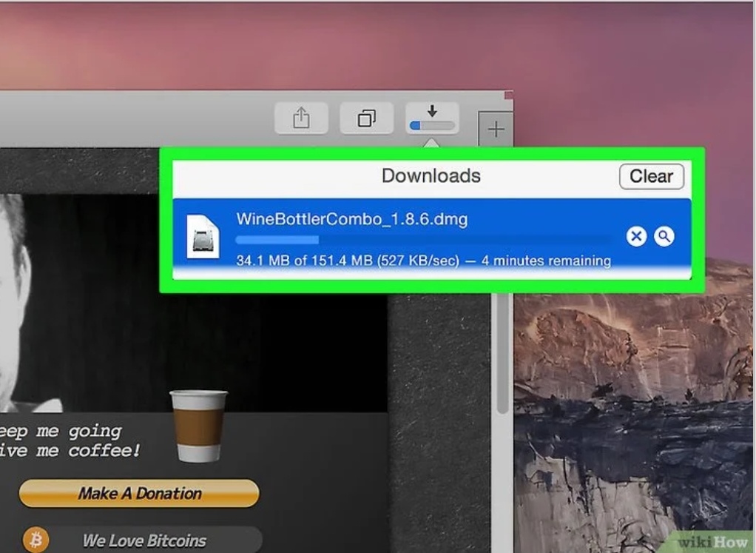
Task: Click the Downloads popover title
Action: pyautogui.click(x=431, y=175)
